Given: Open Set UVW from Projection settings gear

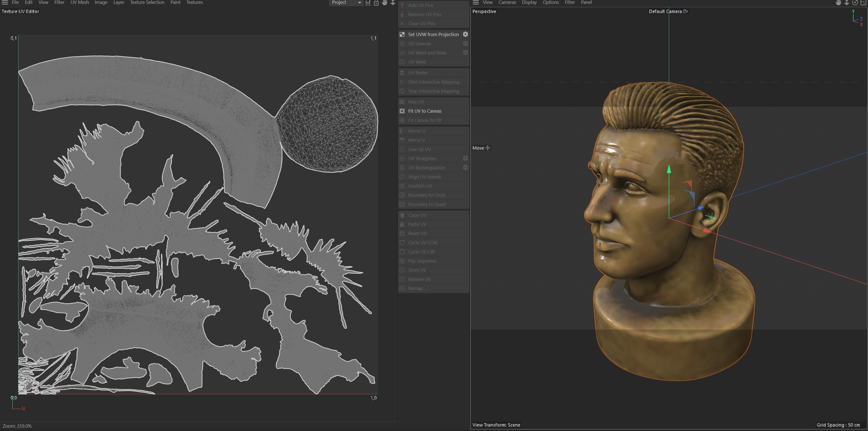Looking at the screenshot, I should pos(465,34).
